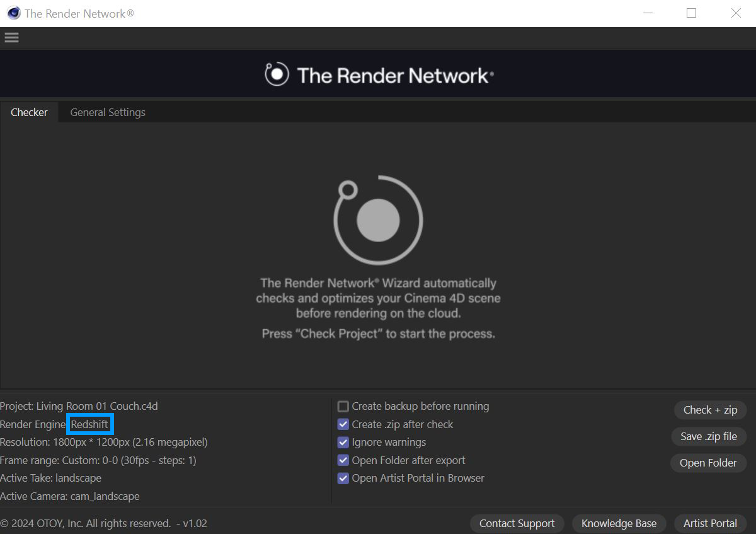The height and width of the screenshot is (534, 756).
Task: Toggle Open Artist Portal in Browser
Action: click(x=343, y=478)
